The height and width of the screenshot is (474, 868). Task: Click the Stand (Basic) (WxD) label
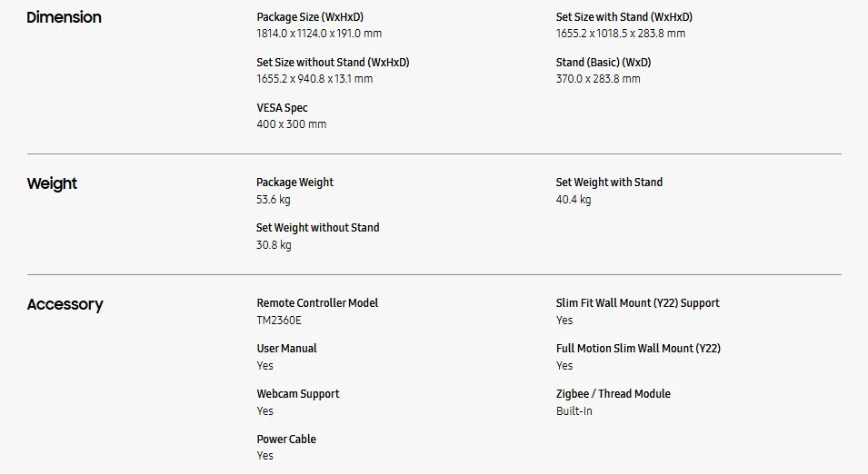604,63
